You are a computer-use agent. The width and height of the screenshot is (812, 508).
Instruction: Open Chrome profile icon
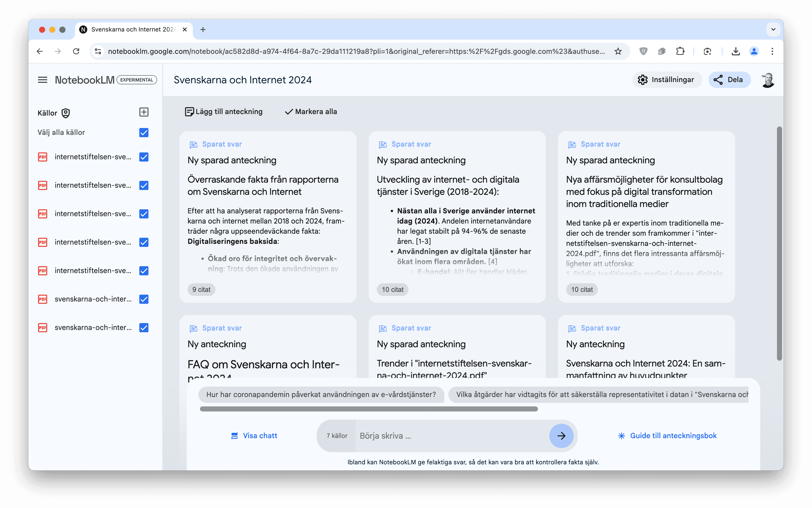coord(754,51)
